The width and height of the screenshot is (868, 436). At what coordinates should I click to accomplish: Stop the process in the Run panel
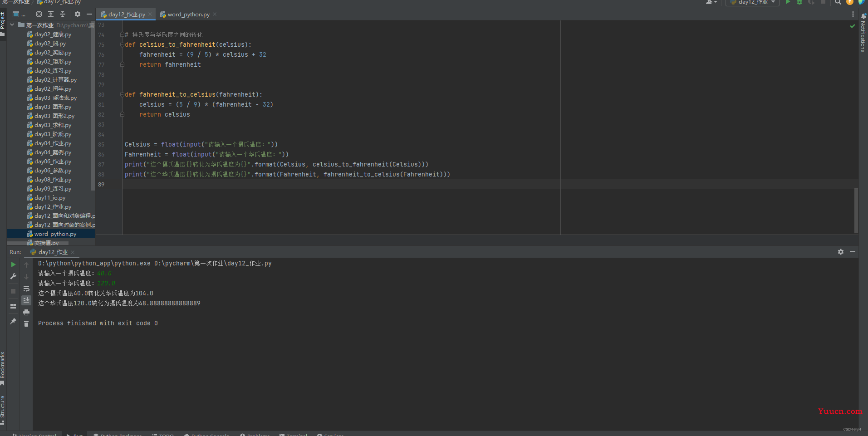(x=13, y=291)
